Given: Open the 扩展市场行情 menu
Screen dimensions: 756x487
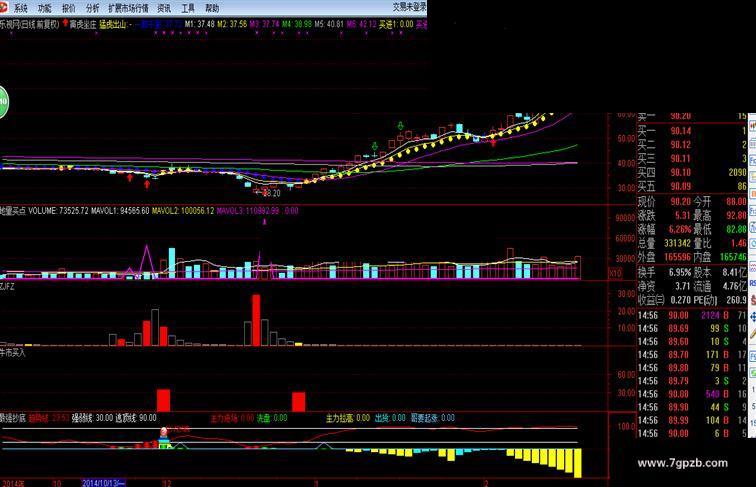Looking at the screenshot, I should pos(128,8).
